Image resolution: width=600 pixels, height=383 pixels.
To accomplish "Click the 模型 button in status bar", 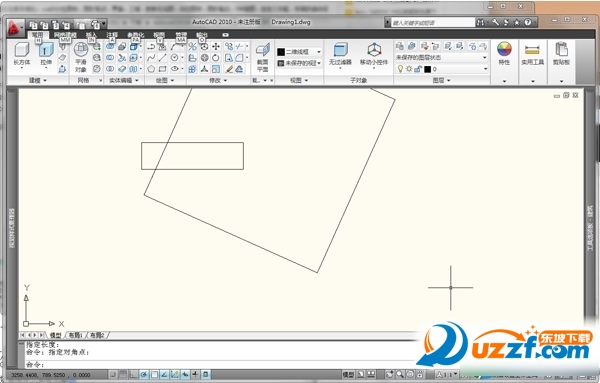I will (348, 375).
